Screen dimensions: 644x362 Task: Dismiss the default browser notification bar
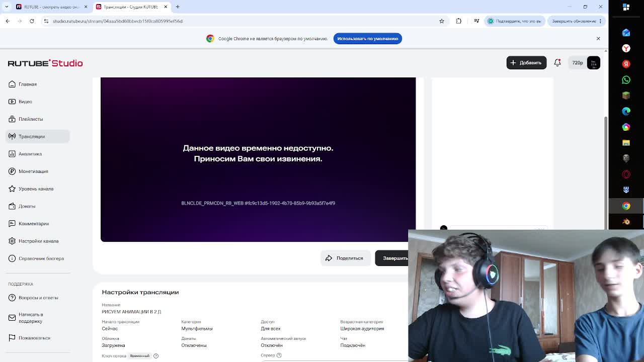coord(598,39)
